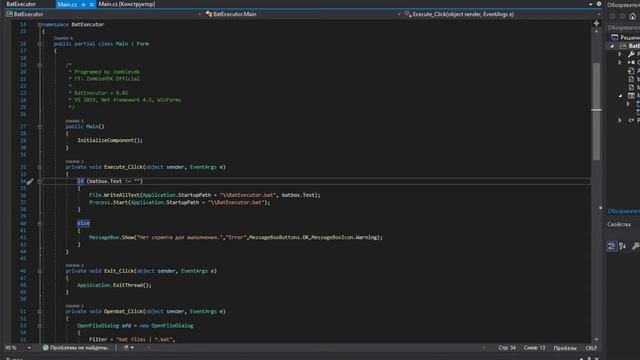Collapse the Main form node in Solution Explorer
The height and width of the screenshot is (360, 640).
click(620, 96)
